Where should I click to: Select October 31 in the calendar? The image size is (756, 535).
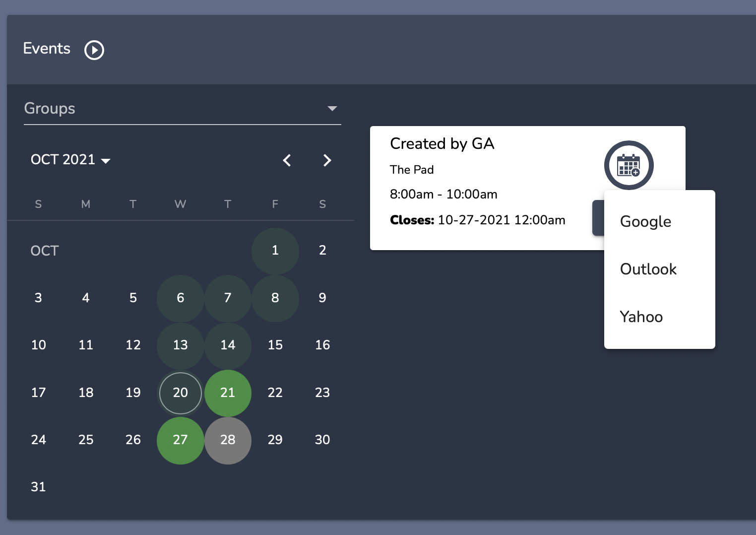(38, 487)
